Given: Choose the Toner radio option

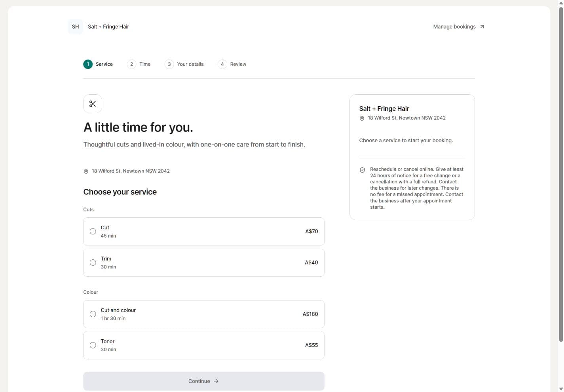Looking at the screenshot, I should (93, 345).
